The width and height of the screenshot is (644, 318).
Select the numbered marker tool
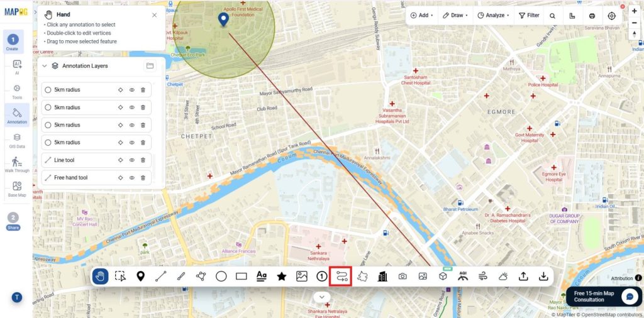coord(321,276)
